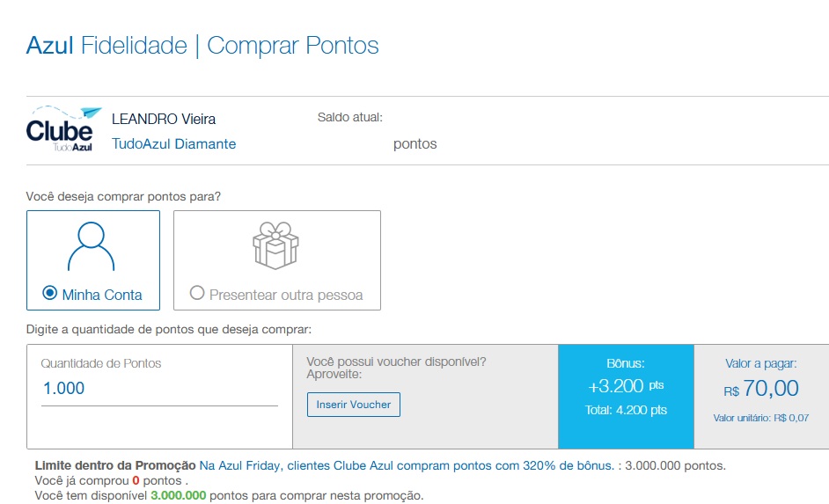829x504 pixels.
Task: Click the red 0 purchased points value
Action: pos(136,480)
